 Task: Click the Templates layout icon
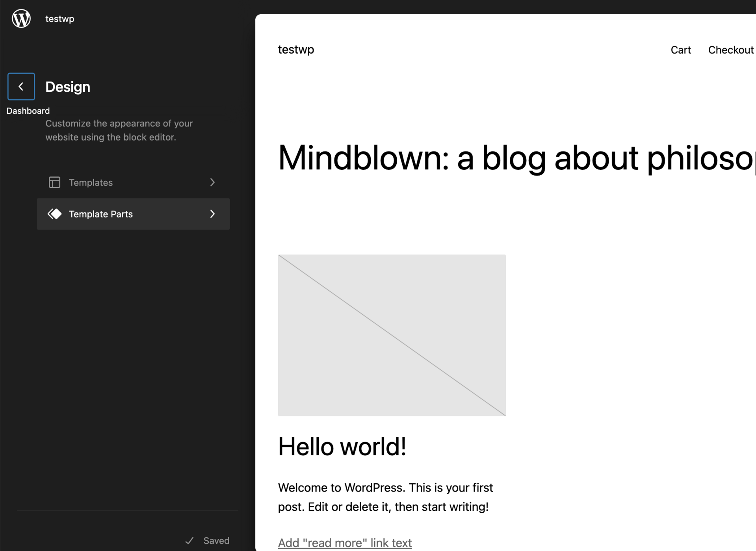pos(54,182)
